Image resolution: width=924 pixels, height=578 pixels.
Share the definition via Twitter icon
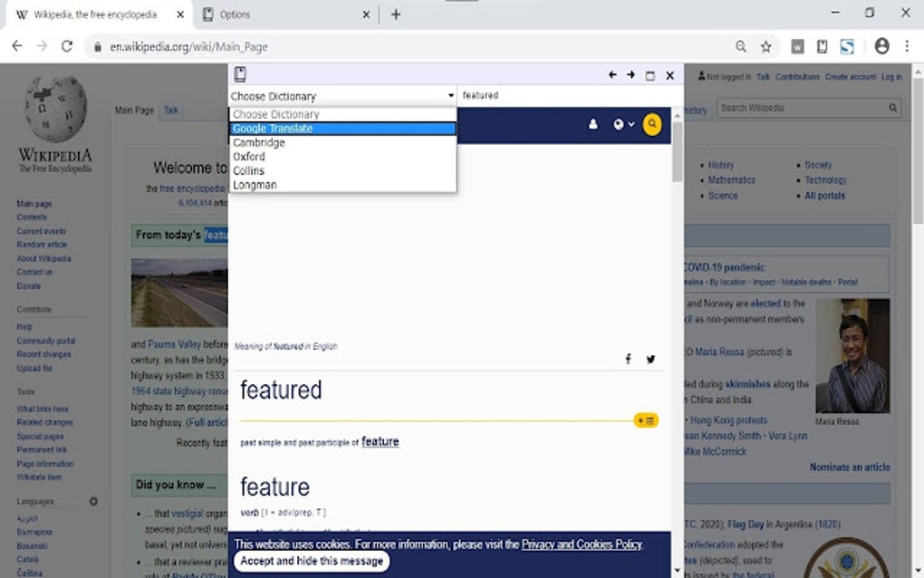point(650,359)
